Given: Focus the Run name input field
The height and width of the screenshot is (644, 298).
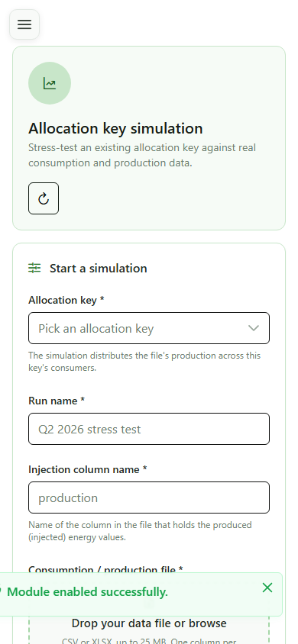Looking at the screenshot, I should [149, 429].
